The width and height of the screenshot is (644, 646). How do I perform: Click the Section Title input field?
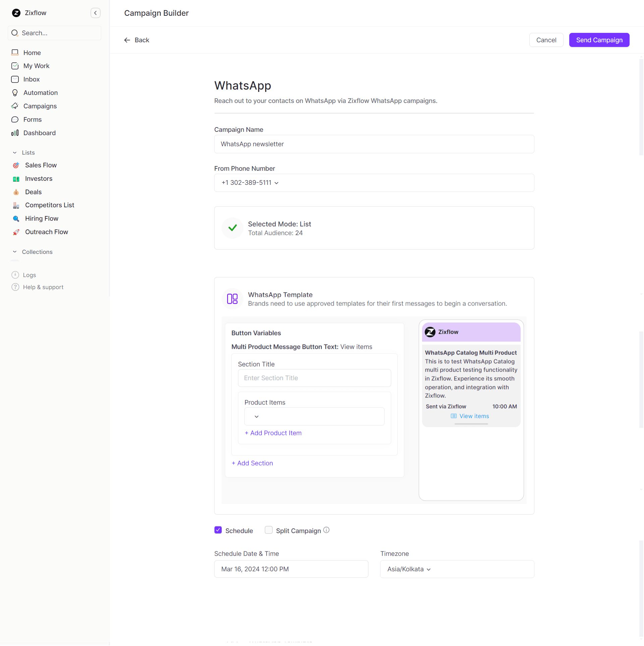[314, 378]
